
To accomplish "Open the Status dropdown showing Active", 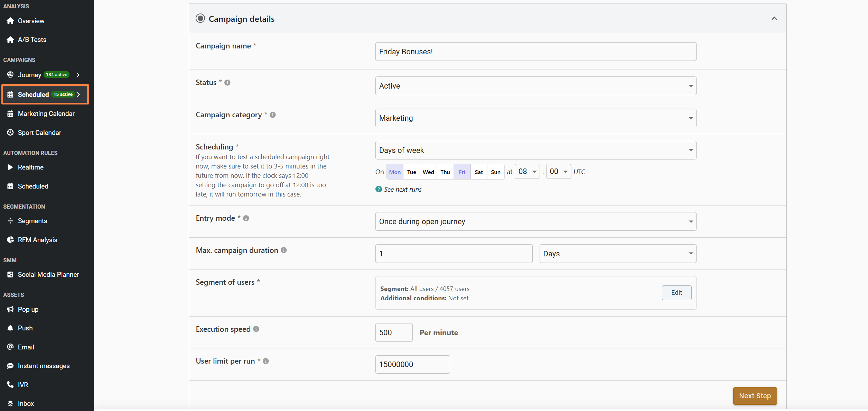I will (535, 86).
